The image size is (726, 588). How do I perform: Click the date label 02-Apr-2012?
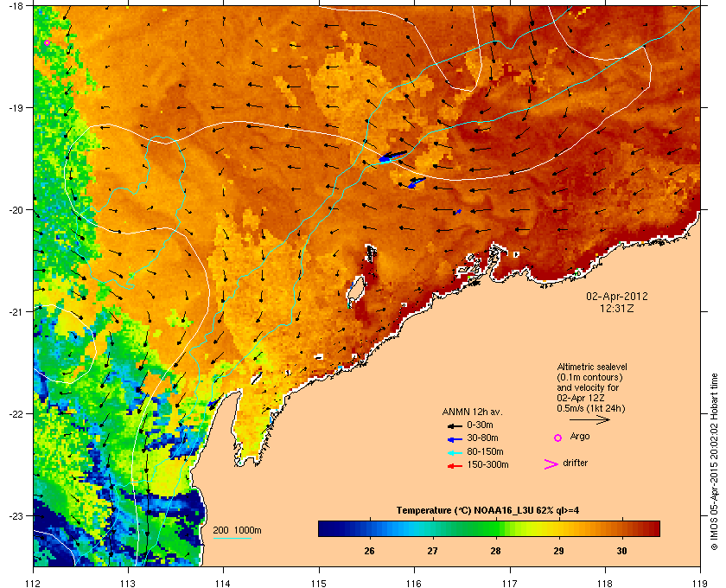(x=617, y=296)
